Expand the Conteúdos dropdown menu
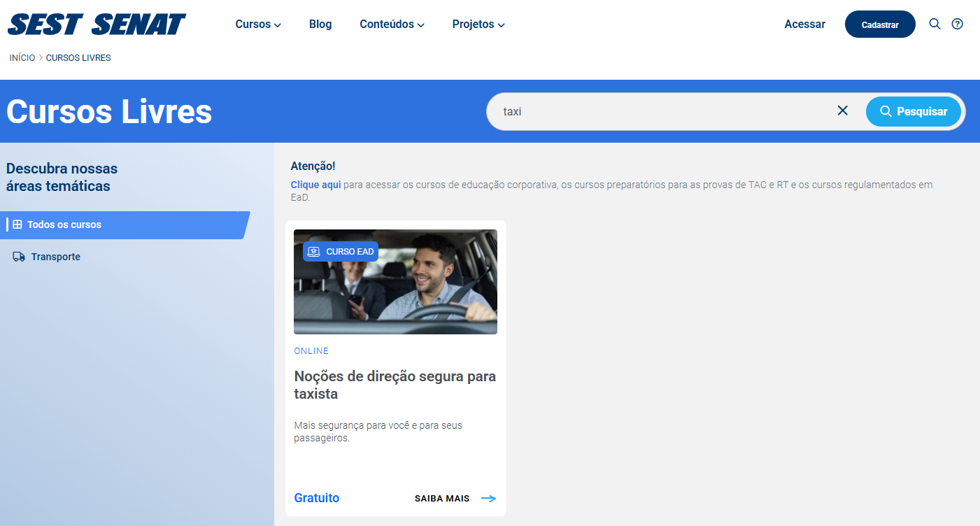 (x=392, y=24)
